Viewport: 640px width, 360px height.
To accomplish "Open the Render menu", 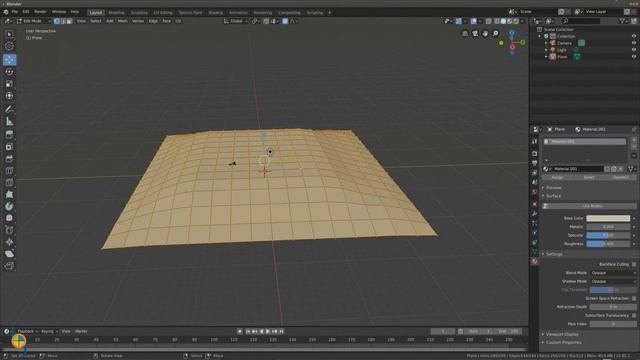I will pyautogui.click(x=40, y=12).
